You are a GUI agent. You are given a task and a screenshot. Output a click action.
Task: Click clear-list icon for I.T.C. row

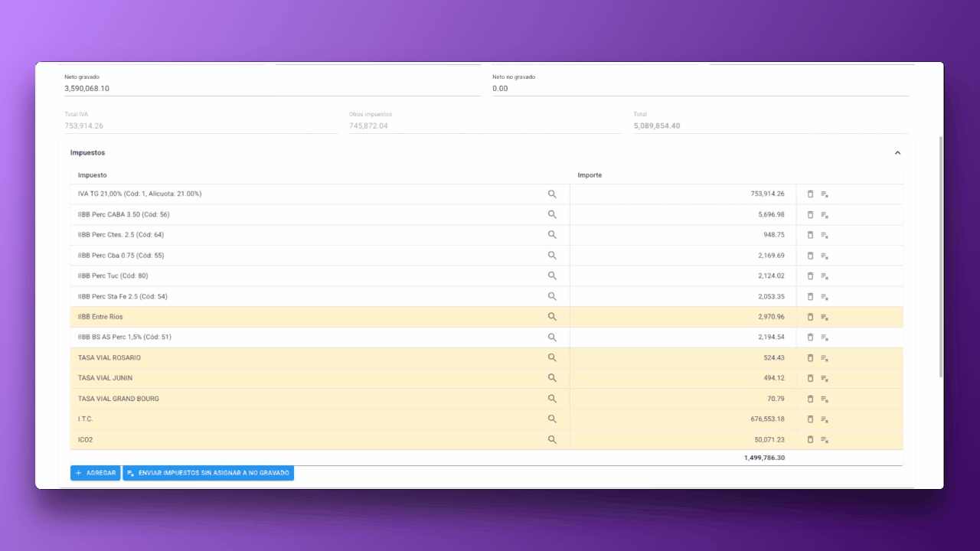tap(825, 419)
